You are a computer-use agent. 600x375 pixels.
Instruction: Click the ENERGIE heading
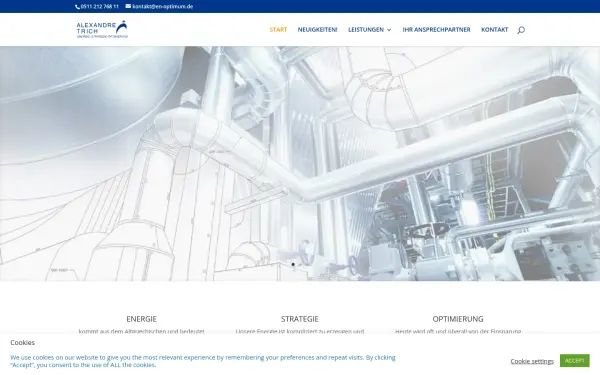142,319
